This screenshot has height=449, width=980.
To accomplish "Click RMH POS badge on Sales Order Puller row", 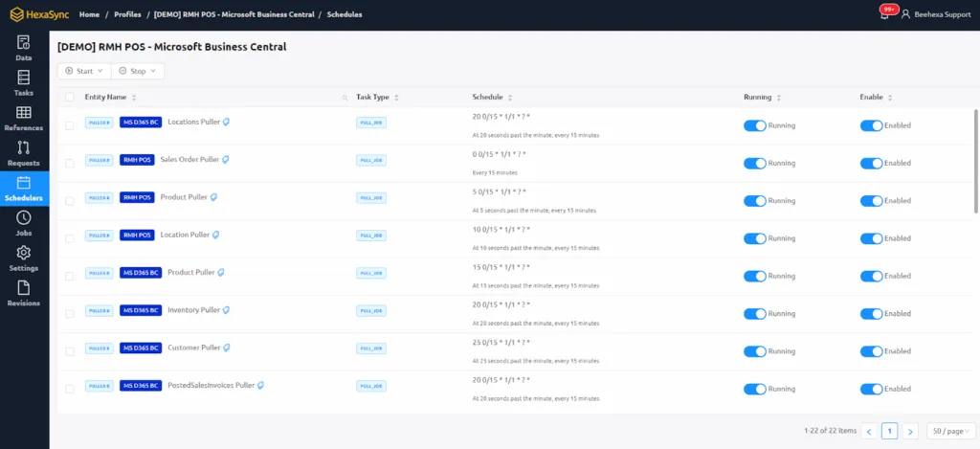I will tap(137, 160).
